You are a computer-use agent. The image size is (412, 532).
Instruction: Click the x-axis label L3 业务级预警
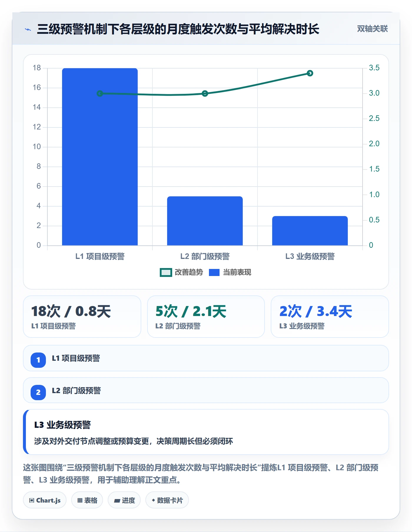click(x=310, y=256)
